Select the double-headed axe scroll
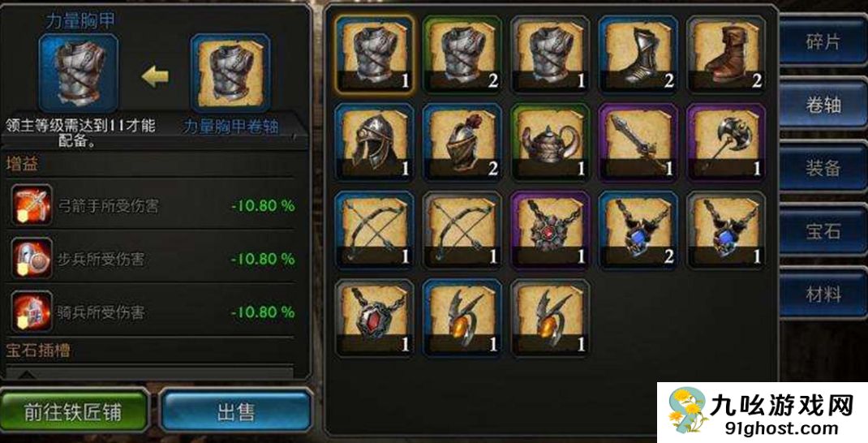868x443 pixels. (x=726, y=142)
